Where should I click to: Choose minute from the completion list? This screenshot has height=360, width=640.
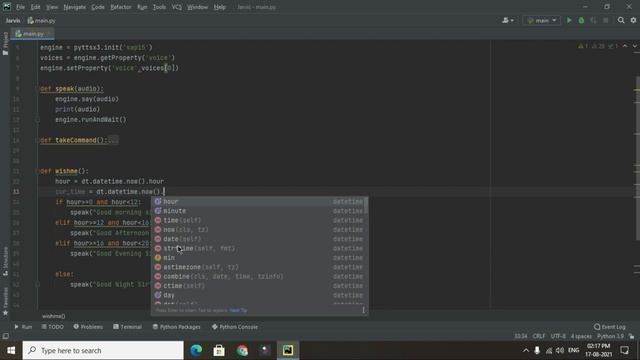point(259,211)
